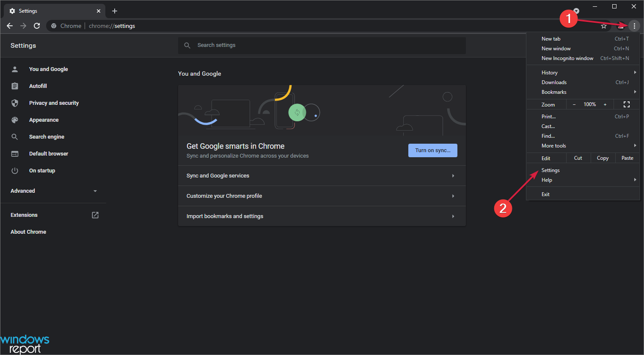644x355 pixels.
Task: Click the tab search dropdown arrow
Action: tap(576, 11)
